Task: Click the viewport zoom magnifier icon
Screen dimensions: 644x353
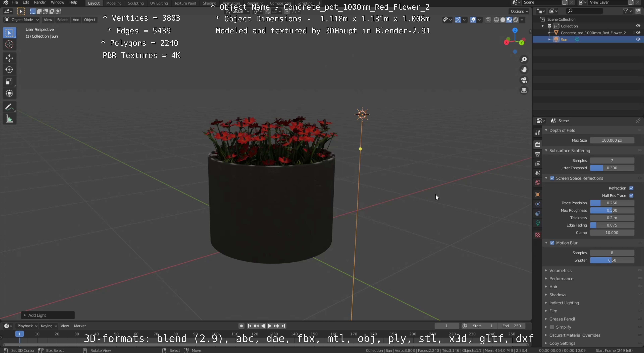Action: coord(524,59)
